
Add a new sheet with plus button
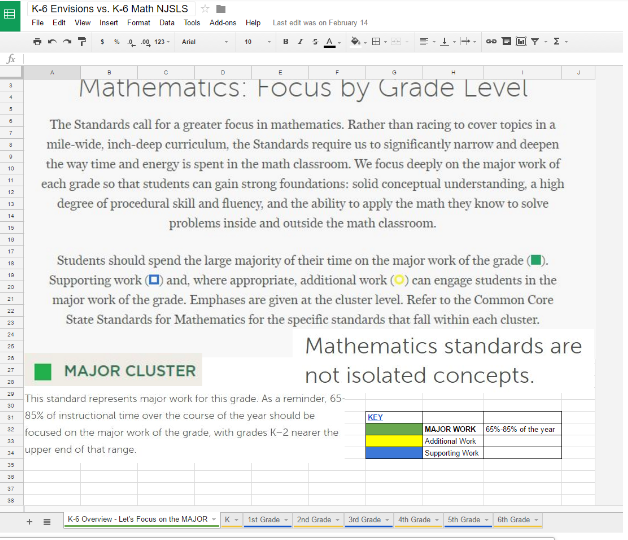pyautogui.click(x=30, y=521)
